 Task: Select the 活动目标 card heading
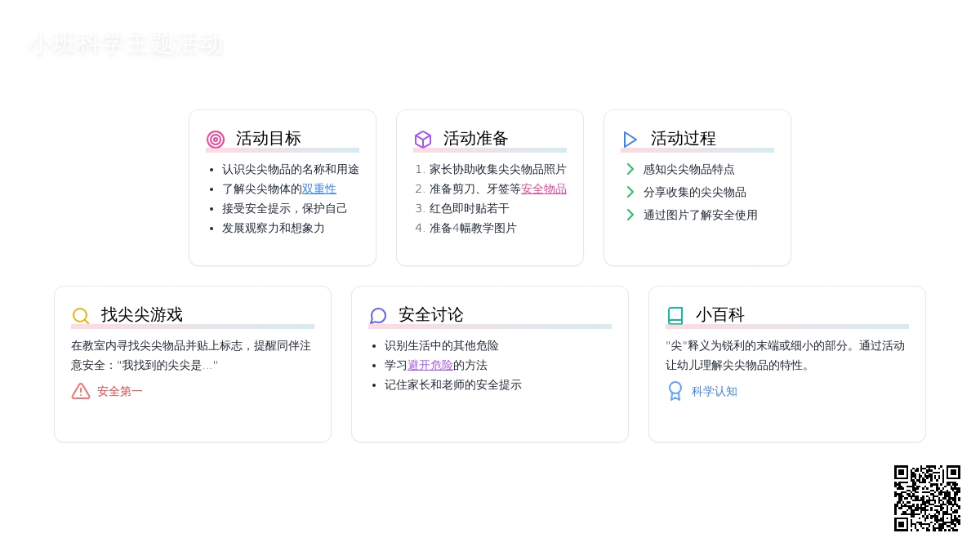coord(269,139)
